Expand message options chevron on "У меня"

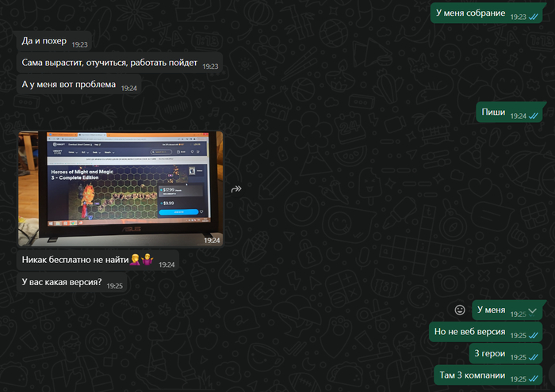click(532, 311)
